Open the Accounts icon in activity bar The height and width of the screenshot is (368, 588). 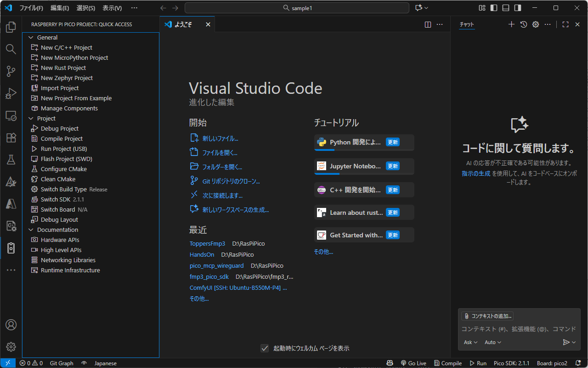pyautogui.click(x=11, y=325)
